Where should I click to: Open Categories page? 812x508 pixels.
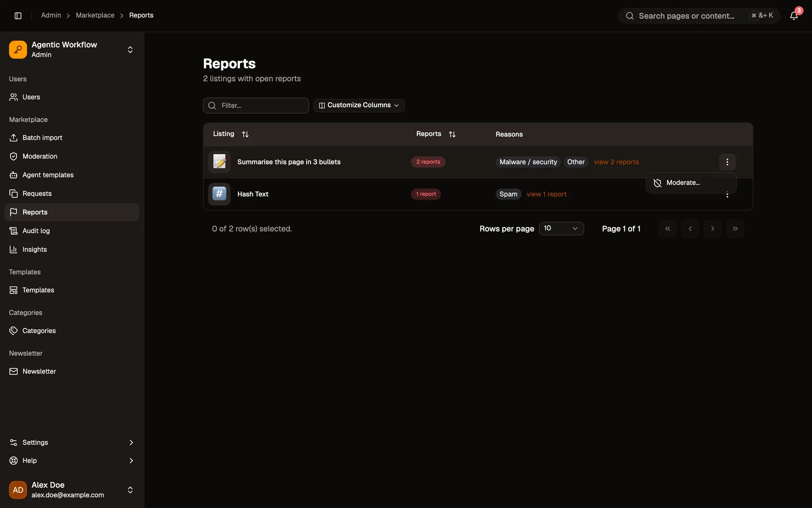72,330
